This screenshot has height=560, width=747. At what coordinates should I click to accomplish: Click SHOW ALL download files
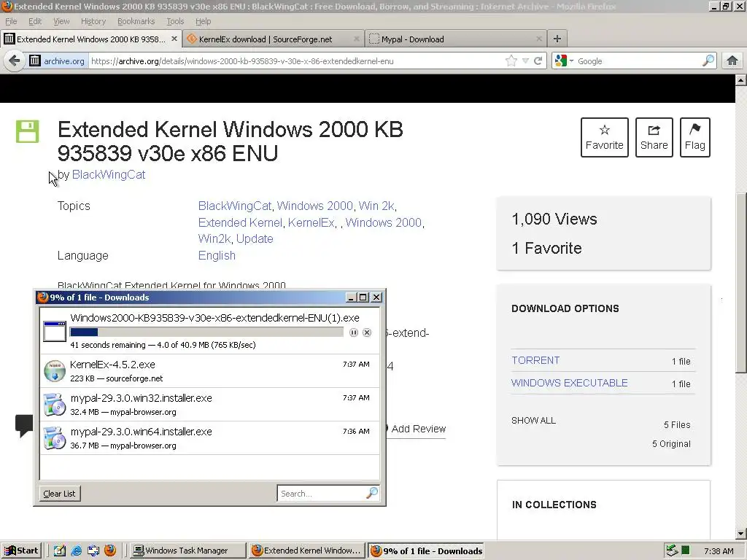click(533, 421)
